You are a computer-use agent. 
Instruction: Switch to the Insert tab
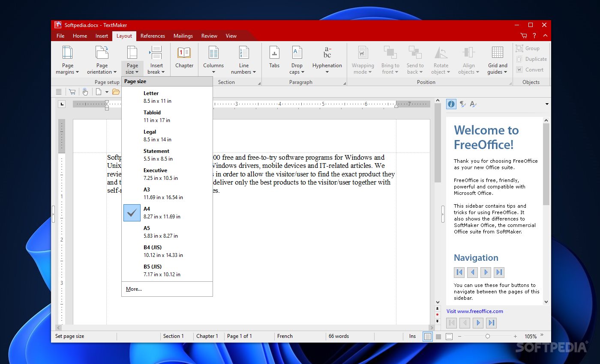(102, 36)
